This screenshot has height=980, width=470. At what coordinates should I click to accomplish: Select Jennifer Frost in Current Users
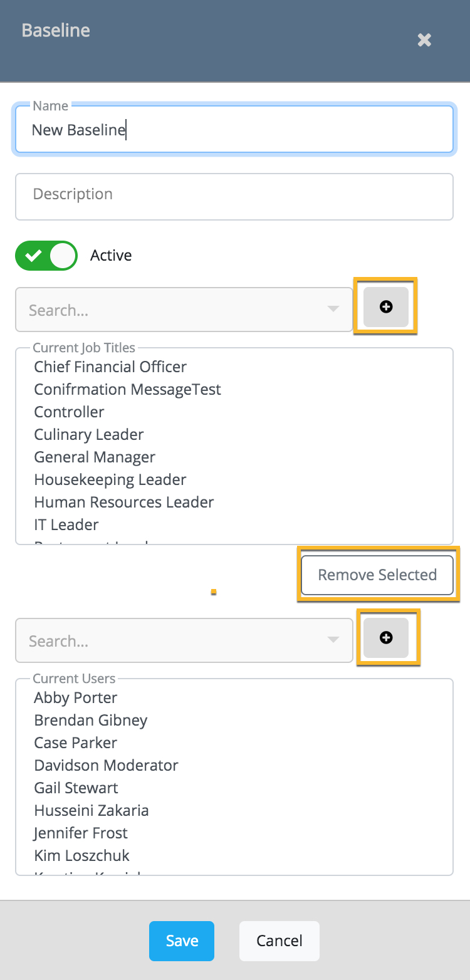pyautogui.click(x=80, y=833)
